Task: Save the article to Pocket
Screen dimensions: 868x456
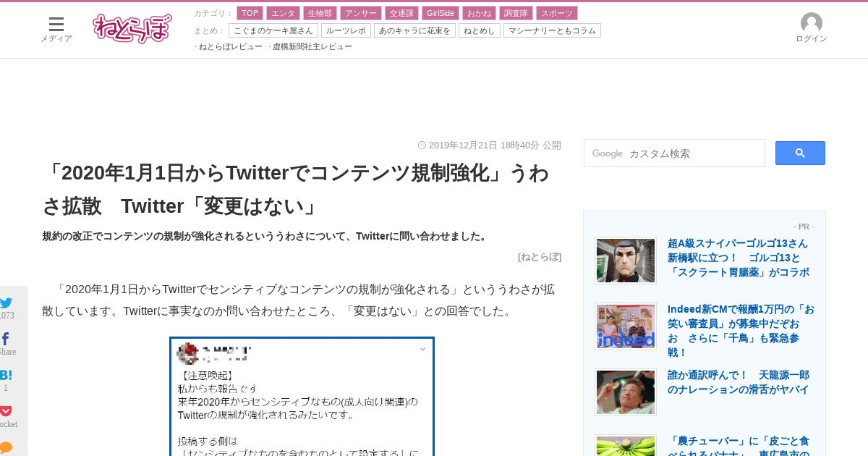Action: (x=6, y=411)
